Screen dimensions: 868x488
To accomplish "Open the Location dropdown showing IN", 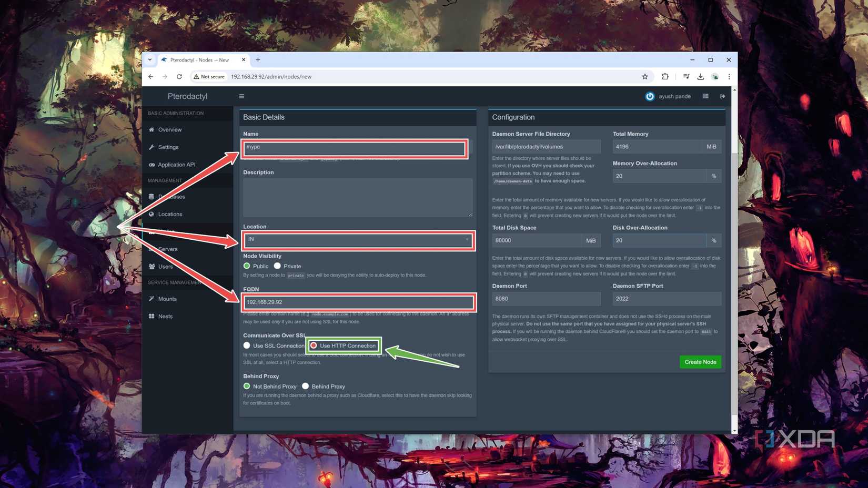I will pos(358,240).
